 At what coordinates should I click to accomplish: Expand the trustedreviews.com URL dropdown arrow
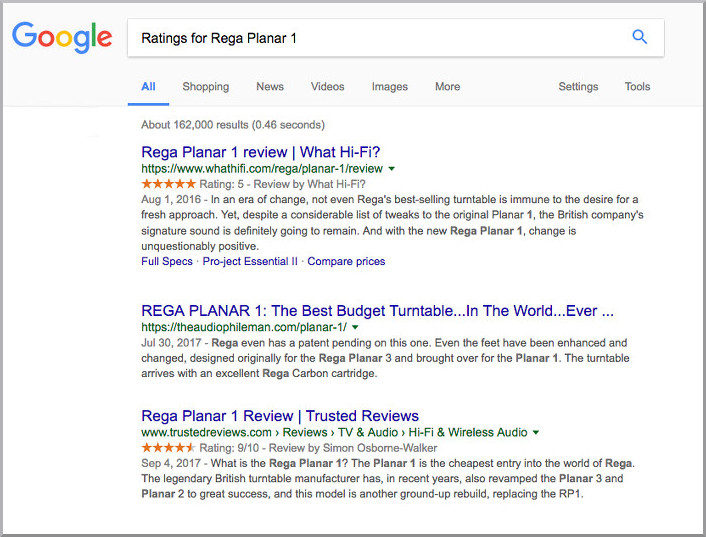(x=536, y=433)
